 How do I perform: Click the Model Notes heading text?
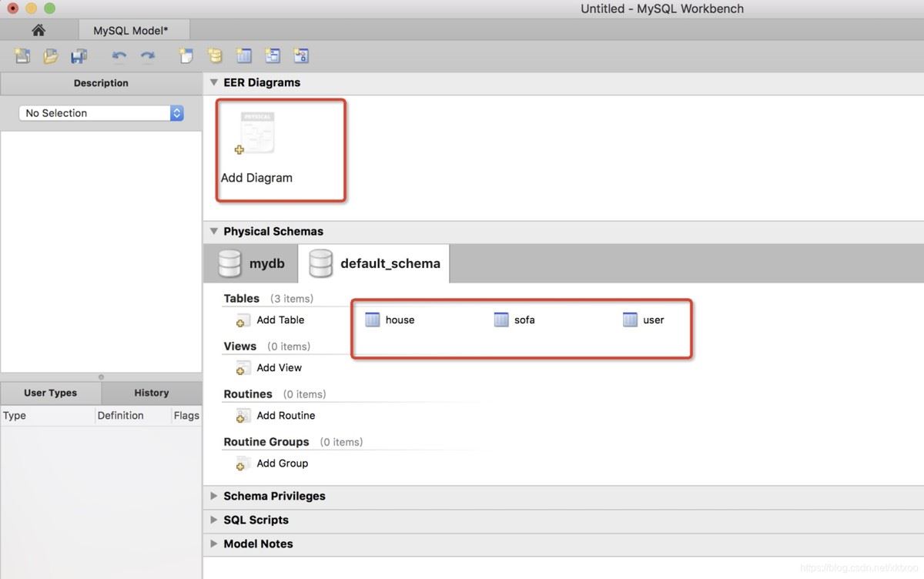258,544
